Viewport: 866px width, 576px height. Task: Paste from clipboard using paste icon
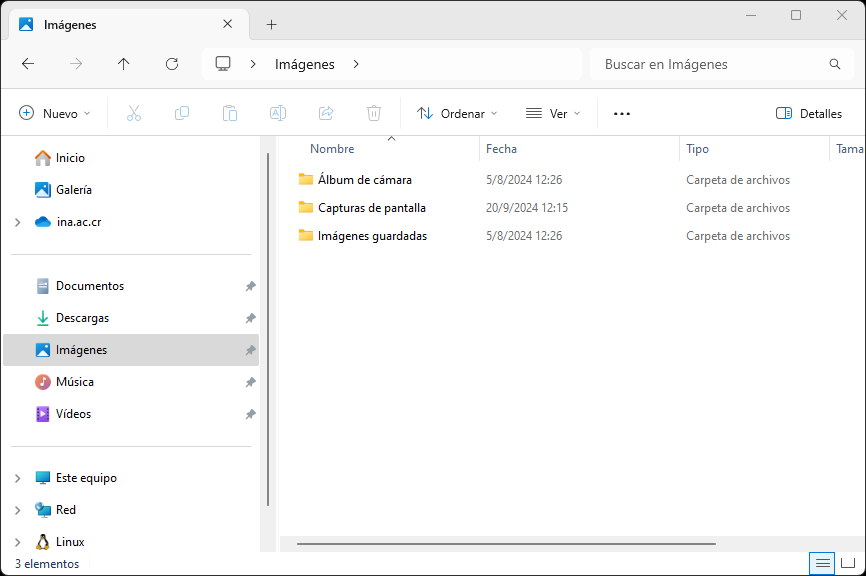[x=229, y=113]
